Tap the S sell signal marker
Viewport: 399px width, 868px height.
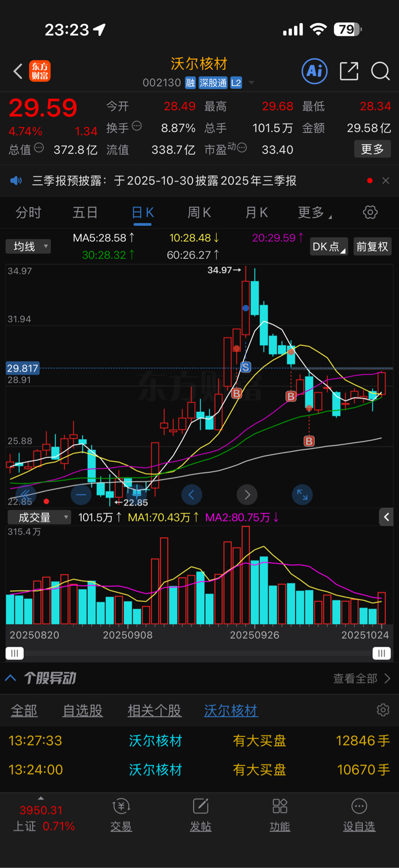point(246,367)
